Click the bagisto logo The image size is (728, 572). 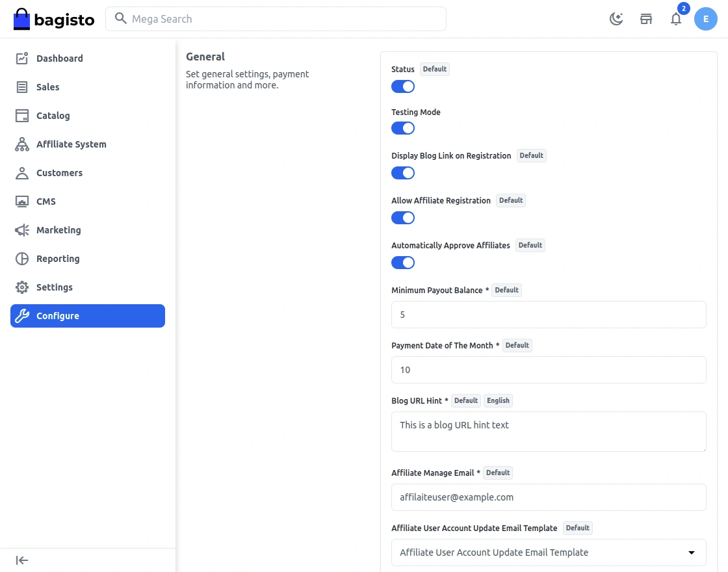click(54, 19)
